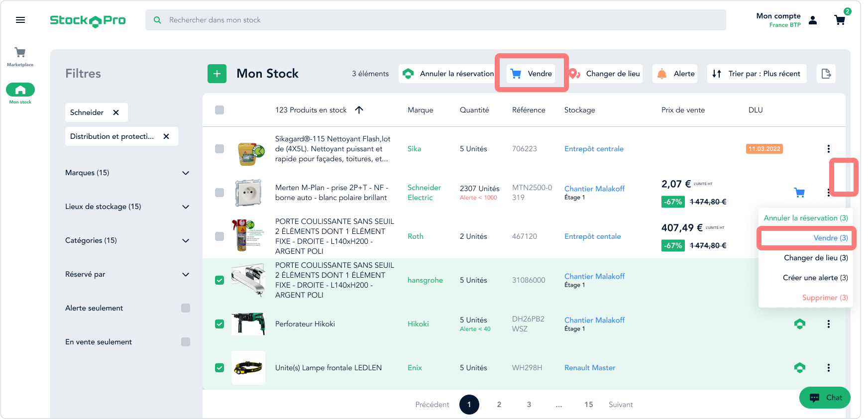868x419 pixels.
Task: Check the Roth porte coulissante checkbox
Action: pos(219,236)
